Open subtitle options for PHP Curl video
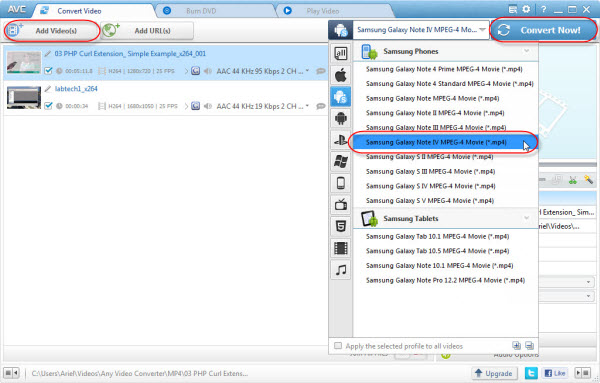This screenshot has width=600, height=383. click(321, 71)
